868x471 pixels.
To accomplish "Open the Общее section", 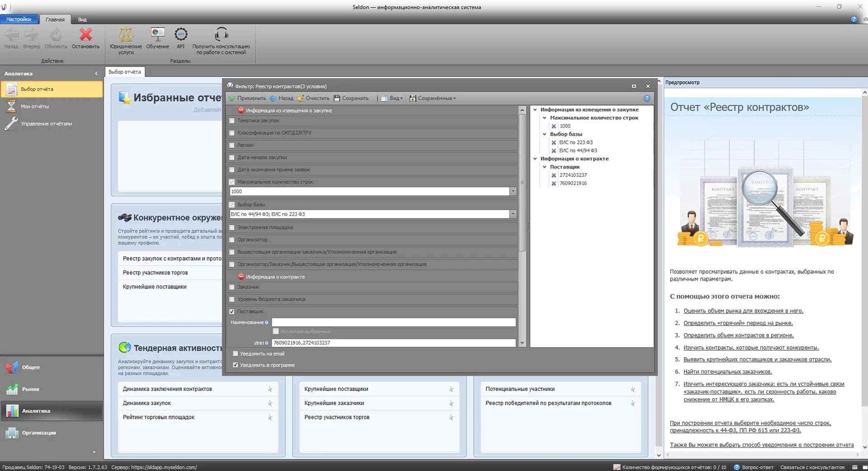I will pos(52,367).
